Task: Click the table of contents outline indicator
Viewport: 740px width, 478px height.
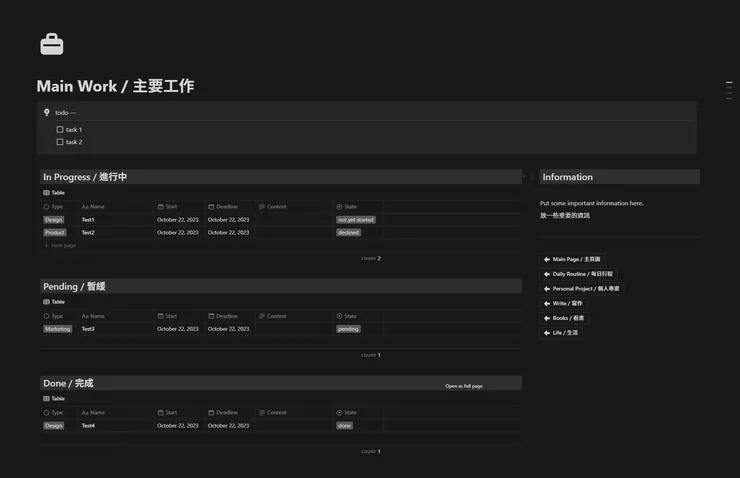Action: (729, 90)
